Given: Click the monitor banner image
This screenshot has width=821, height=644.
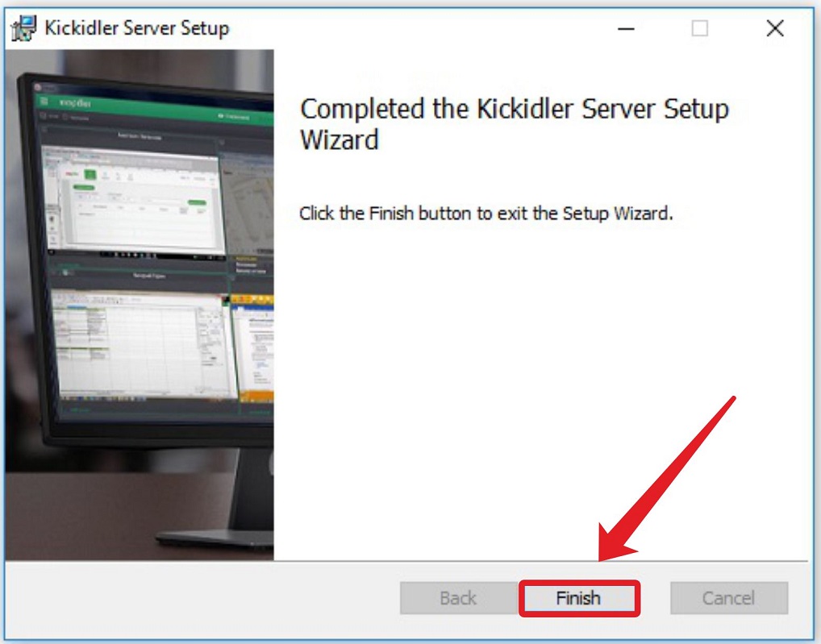Looking at the screenshot, I should [140, 305].
